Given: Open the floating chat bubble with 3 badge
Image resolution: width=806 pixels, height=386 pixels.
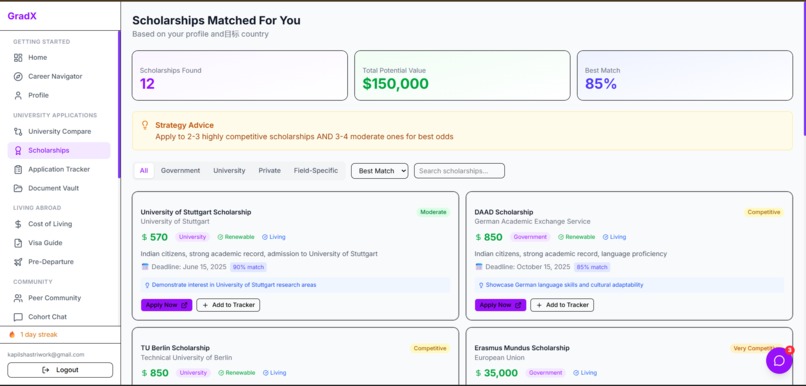Looking at the screenshot, I should point(779,360).
